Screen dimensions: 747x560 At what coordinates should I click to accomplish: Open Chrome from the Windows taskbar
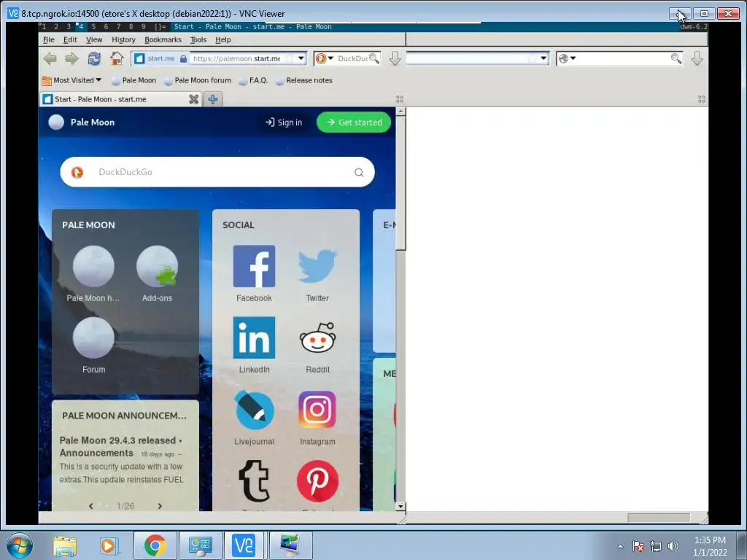point(155,545)
